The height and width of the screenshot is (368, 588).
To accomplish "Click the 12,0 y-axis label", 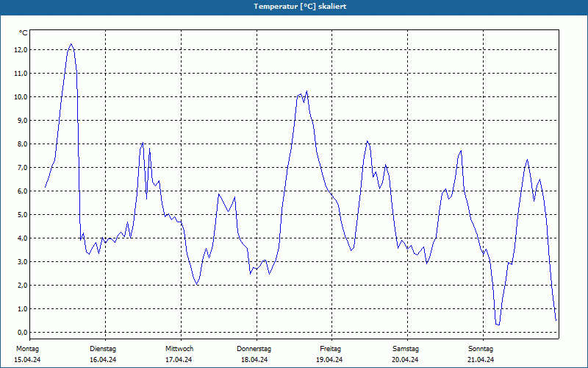I will point(21,50).
